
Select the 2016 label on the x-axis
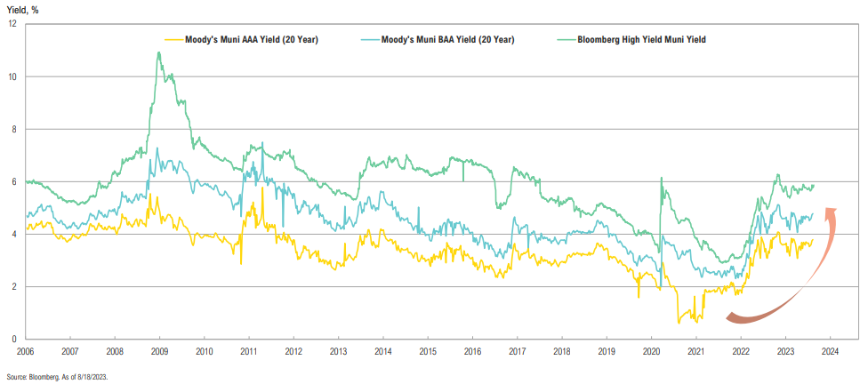[472, 352]
